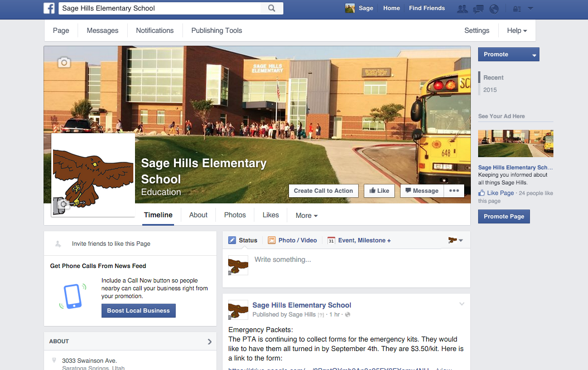This screenshot has width=588, height=370.
Task: Click the post's 1 hr timestamp
Action: [335, 315]
